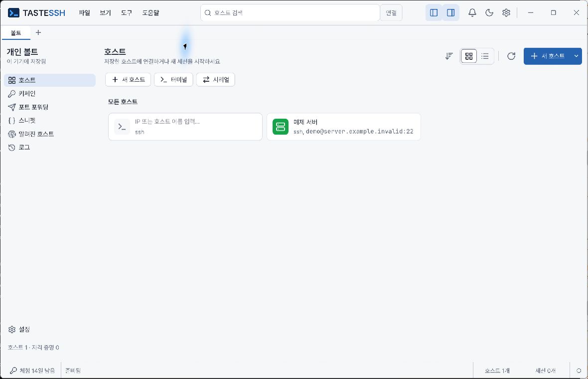This screenshot has height=379, width=588.
Task: Select the 볼트 tab
Action: [16, 33]
